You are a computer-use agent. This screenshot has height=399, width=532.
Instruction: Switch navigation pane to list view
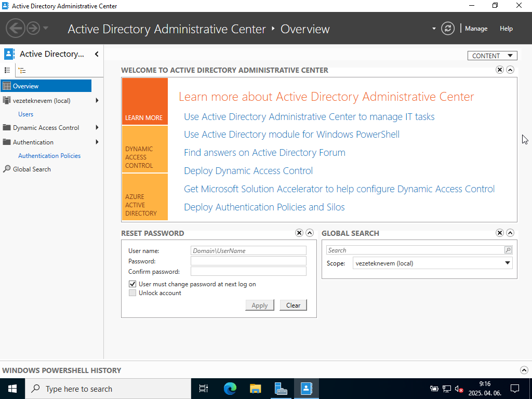(7, 70)
